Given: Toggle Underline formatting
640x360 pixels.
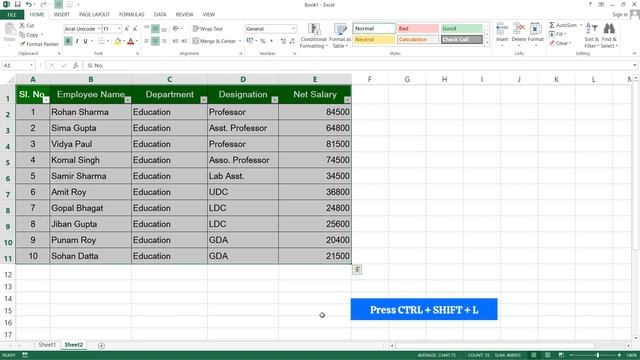Looking at the screenshot, I should pyautogui.click(x=85, y=41).
